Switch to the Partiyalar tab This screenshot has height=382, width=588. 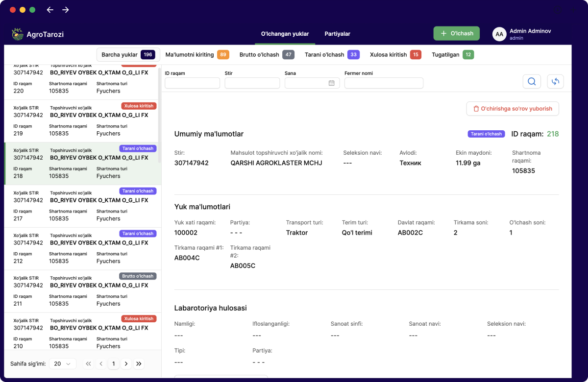(x=337, y=34)
